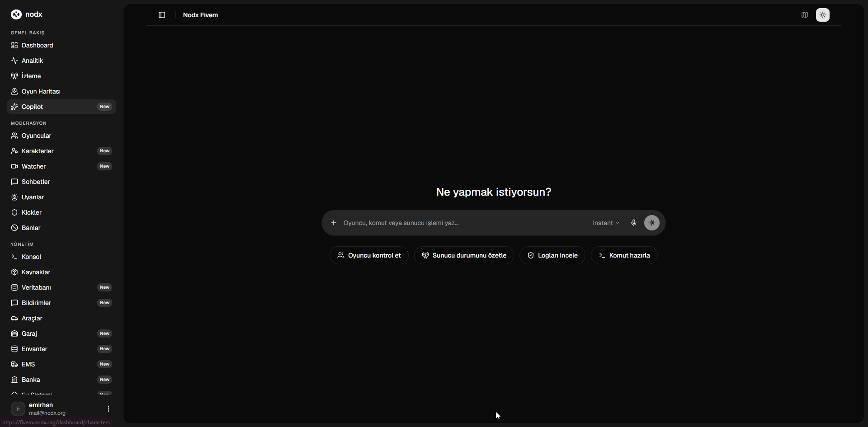This screenshot has height=427, width=868.
Task: Open the Instant mode dropdown
Action: (x=606, y=223)
